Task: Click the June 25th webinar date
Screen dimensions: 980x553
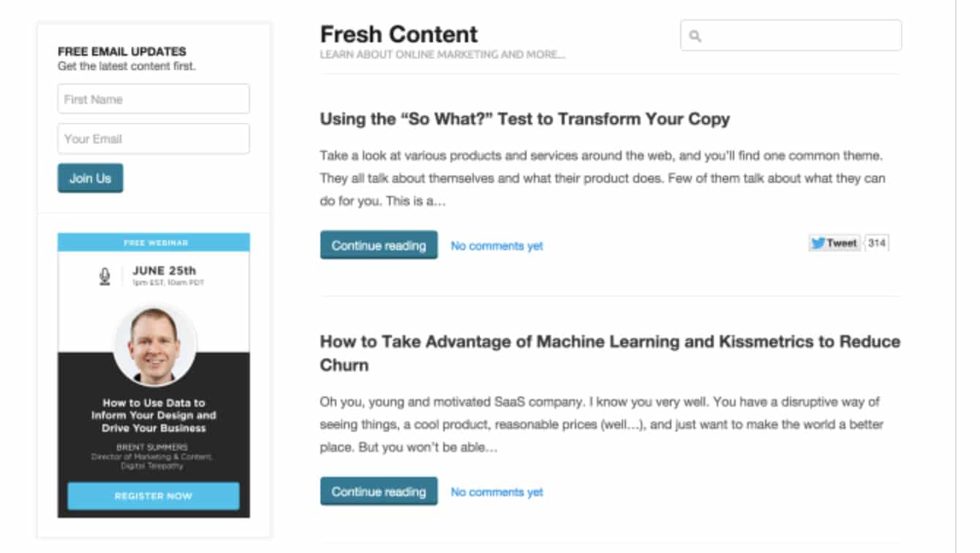Action: click(x=164, y=271)
